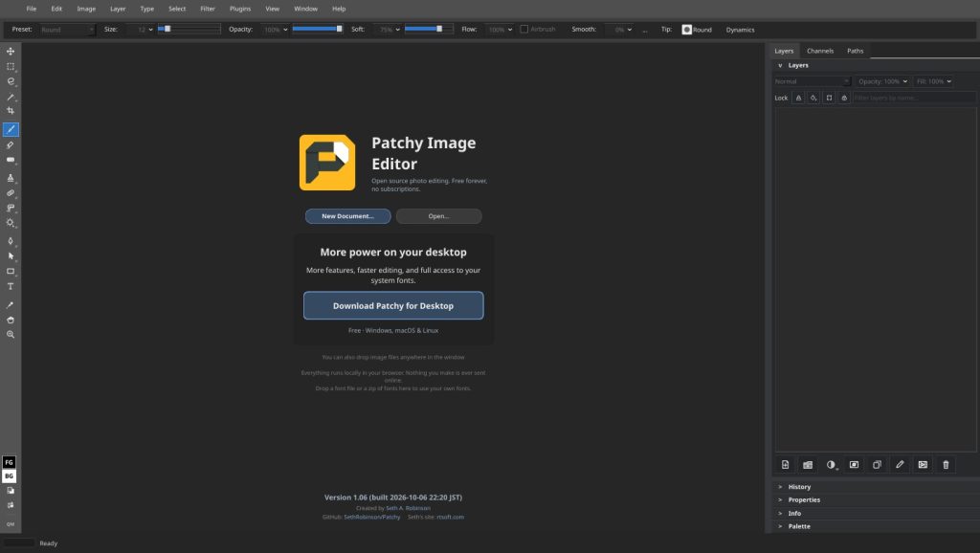
Task: Click the duplicate layer icon
Action: click(877, 465)
